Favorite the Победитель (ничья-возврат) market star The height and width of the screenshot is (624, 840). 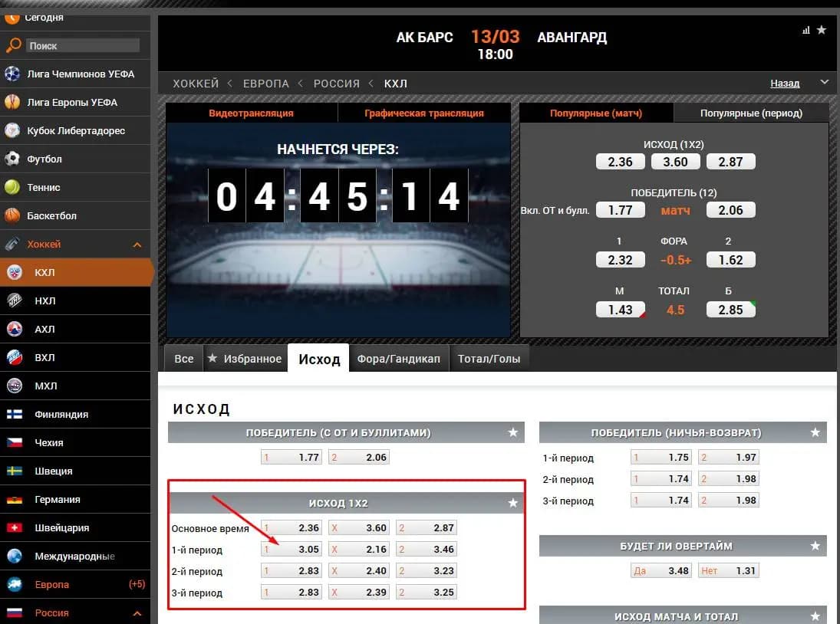click(815, 432)
